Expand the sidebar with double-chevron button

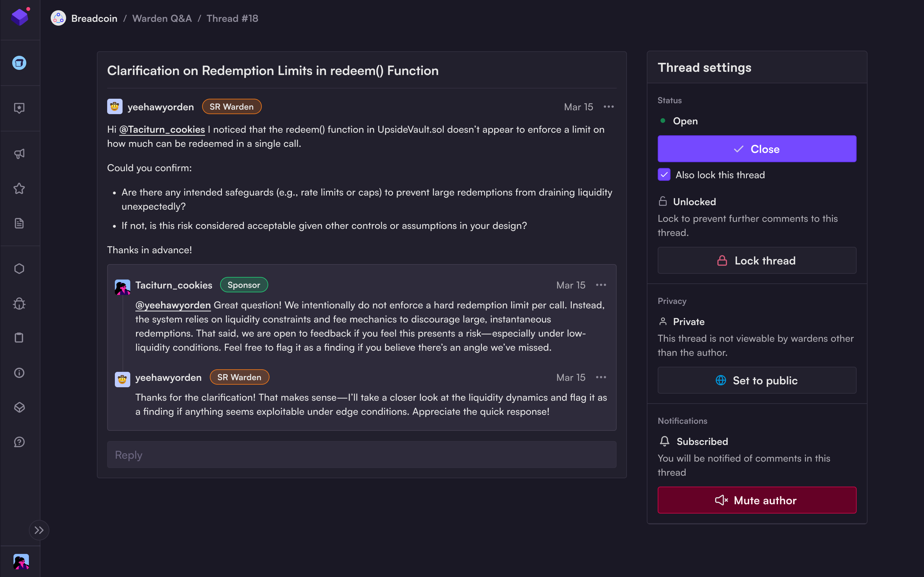39,530
